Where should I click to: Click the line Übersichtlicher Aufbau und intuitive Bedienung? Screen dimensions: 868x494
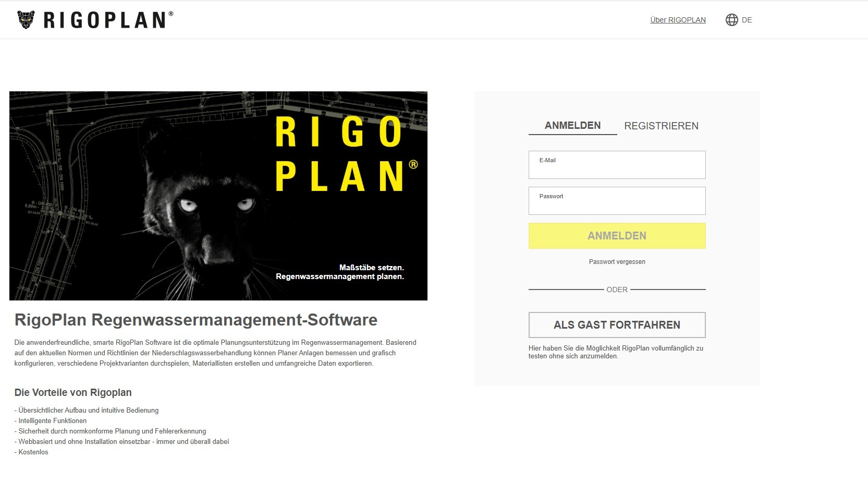click(87, 411)
